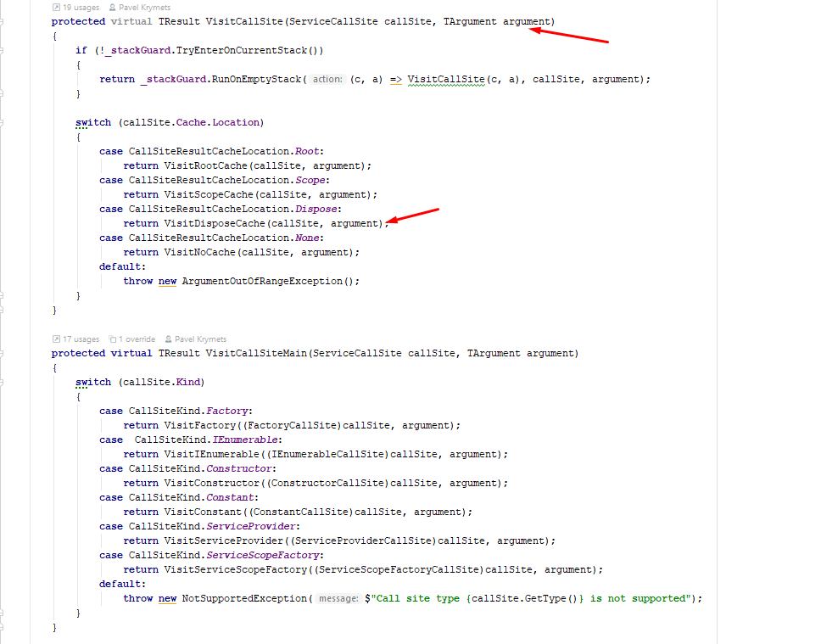Click the VisitServiceProvider method call

click(224, 540)
